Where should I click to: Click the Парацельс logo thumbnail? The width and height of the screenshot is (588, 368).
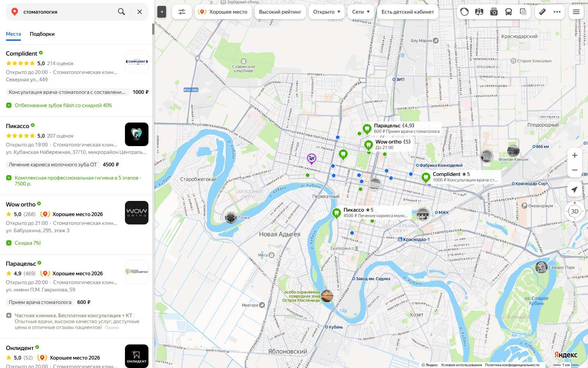coord(137,272)
